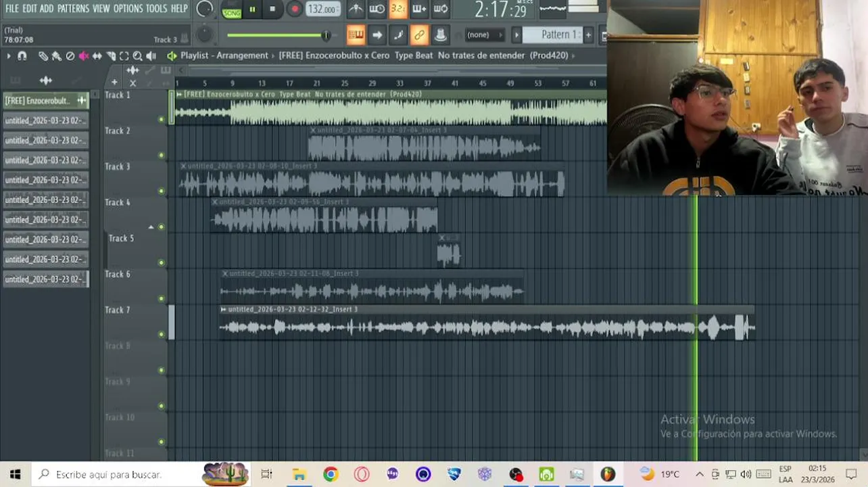Toggle the magnet snap icon

[22, 56]
